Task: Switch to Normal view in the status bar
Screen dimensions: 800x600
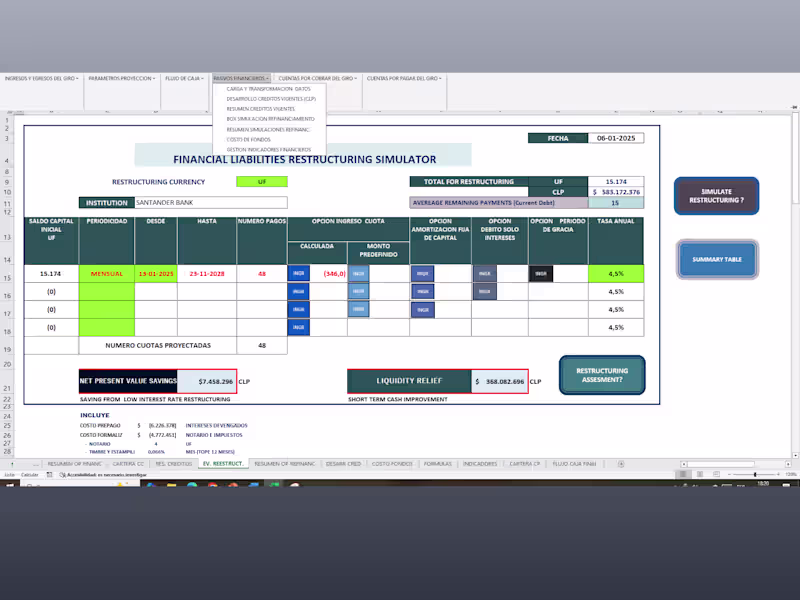Action: point(683,474)
